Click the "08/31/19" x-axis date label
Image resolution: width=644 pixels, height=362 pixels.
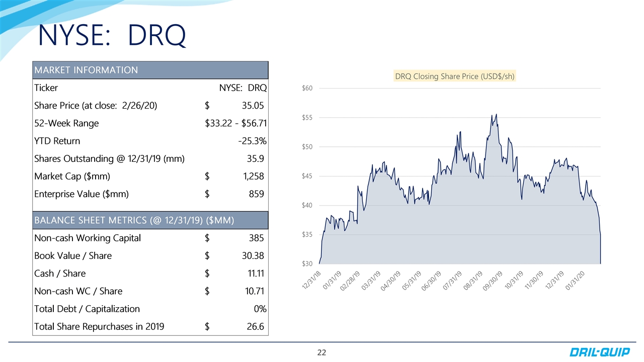coord(474,280)
